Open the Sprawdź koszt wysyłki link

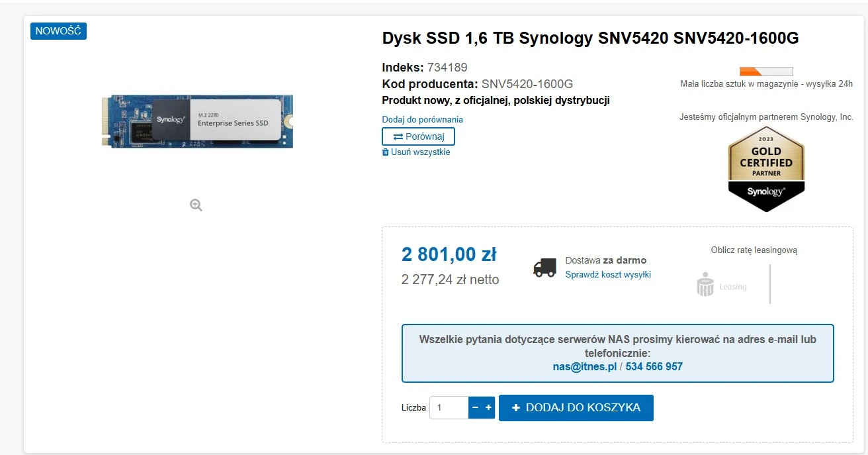(608, 274)
